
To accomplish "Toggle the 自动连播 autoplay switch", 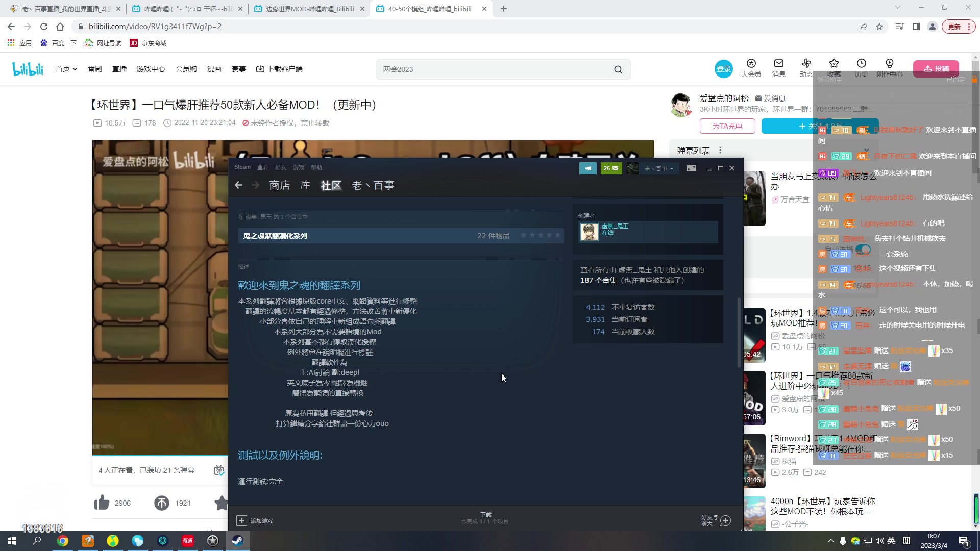I will [863, 249].
